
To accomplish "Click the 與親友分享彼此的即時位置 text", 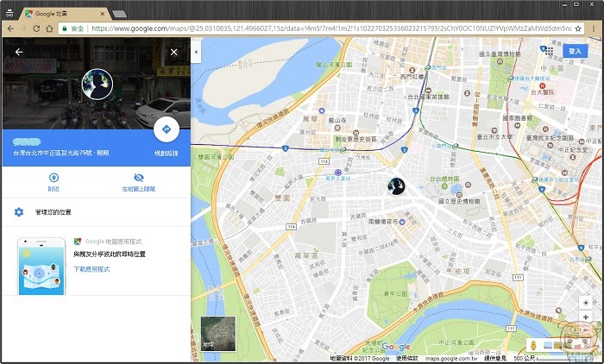I will point(110,254).
